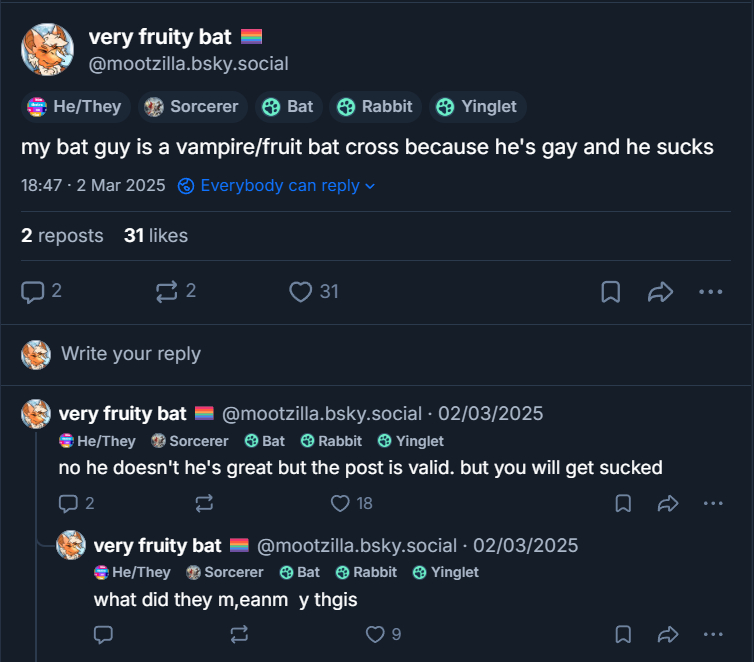This screenshot has height=662, width=754.
Task: Expand the 'Everybody can reply' setting
Action: [x=276, y=186]
